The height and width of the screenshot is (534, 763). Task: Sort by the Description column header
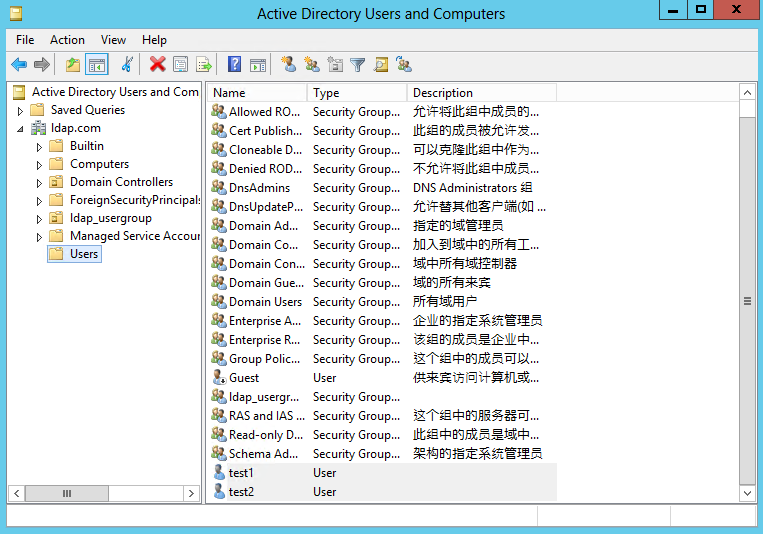[482, 92]
